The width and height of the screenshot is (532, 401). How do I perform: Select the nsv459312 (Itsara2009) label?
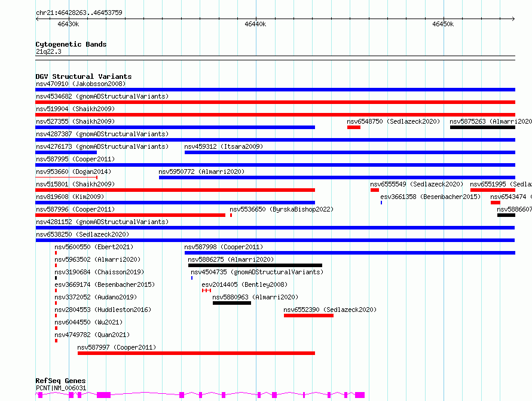pos(224,146)
